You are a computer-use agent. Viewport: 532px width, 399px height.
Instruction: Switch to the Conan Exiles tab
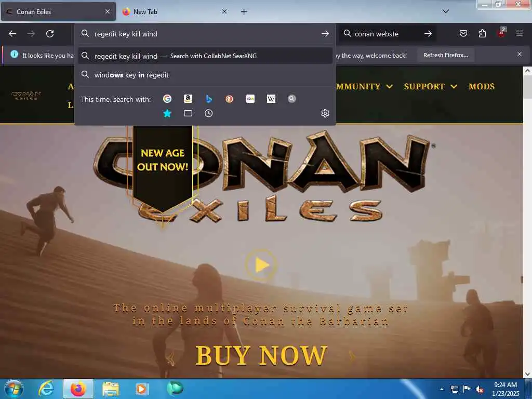point(58,11)
